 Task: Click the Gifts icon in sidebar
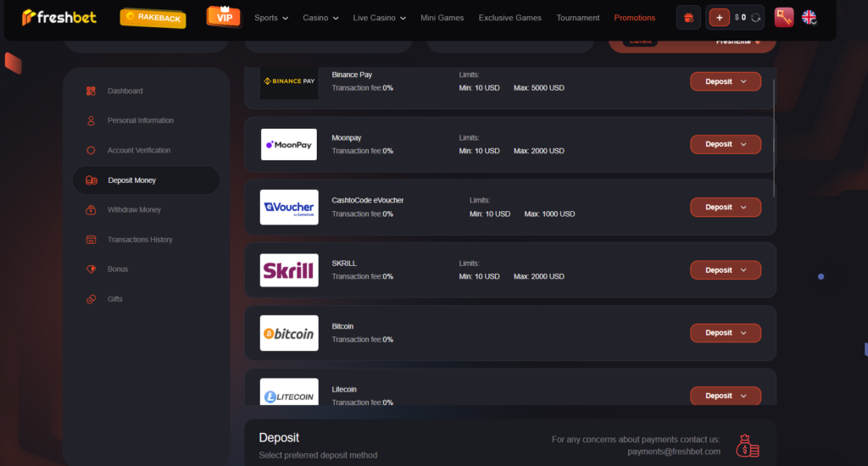click(x=91, y=299)
